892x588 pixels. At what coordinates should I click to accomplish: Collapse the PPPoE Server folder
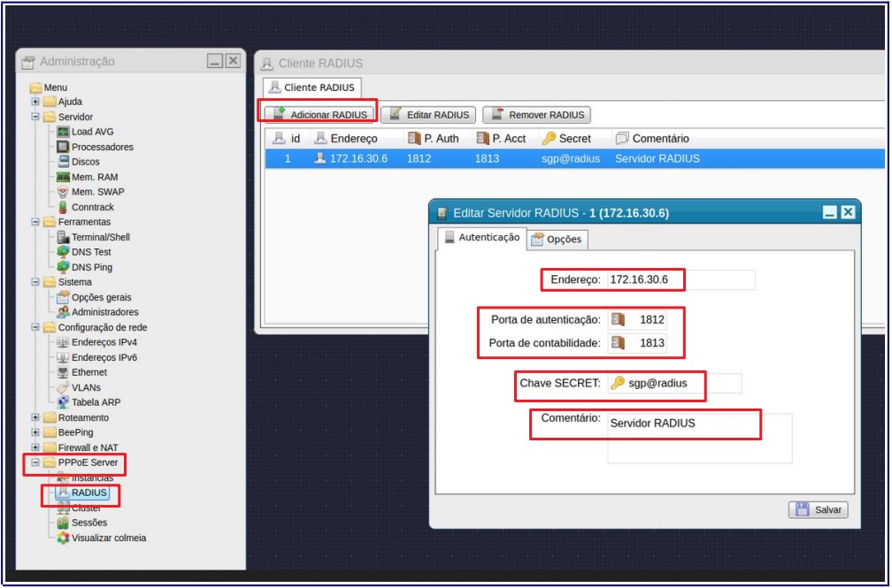35,462
